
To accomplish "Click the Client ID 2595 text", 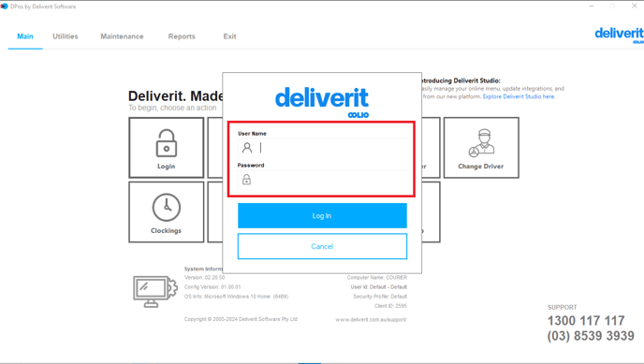I will (390, 306).
